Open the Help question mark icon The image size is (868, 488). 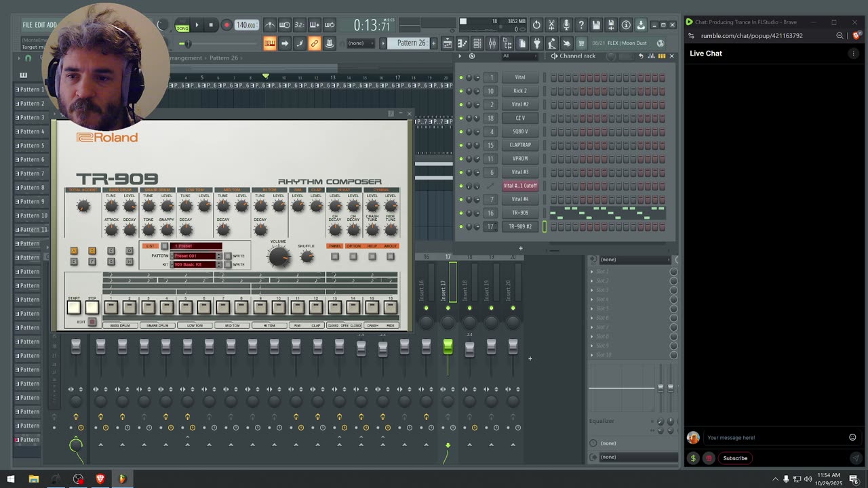581,25
